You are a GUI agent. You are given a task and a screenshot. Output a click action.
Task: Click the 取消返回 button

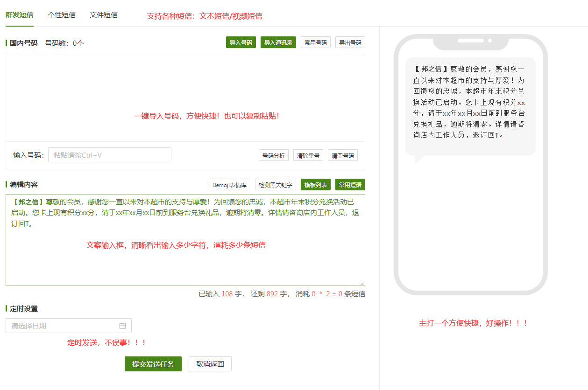(210, 364)
